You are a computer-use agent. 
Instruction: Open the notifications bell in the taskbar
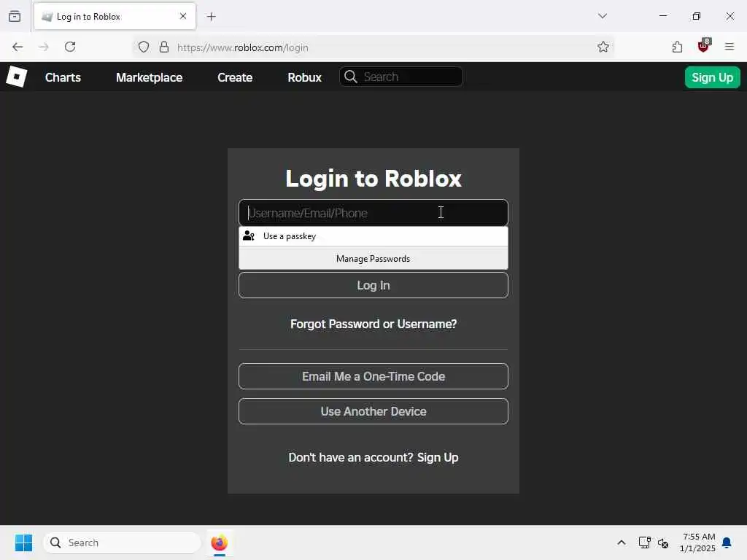727,542
